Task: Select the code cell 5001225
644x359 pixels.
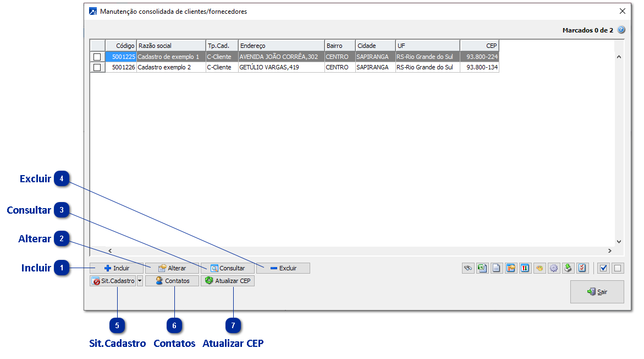Action: [121, 57]
